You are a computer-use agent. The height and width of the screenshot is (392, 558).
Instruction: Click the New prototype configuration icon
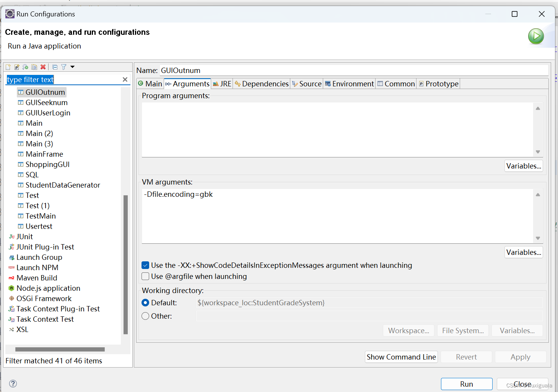click(17, 67)
